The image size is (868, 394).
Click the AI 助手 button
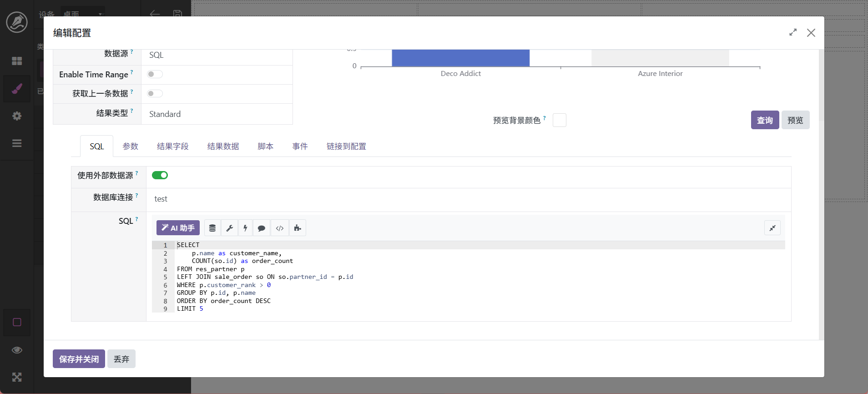click(x=178, y=228)
